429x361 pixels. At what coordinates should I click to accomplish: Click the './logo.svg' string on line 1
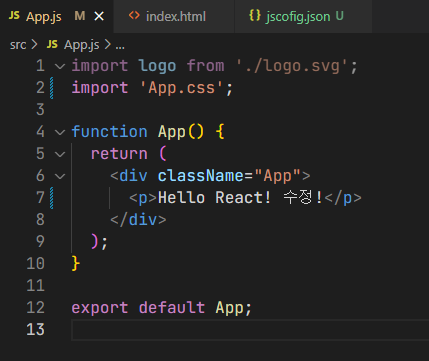click(x=292, y=66)
